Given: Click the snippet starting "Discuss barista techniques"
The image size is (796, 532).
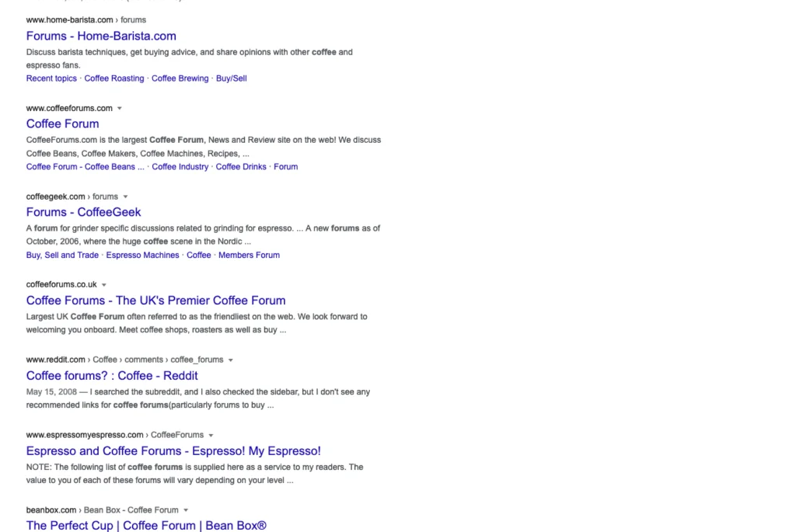Looking at the screenshot, I should pos(190,59).
